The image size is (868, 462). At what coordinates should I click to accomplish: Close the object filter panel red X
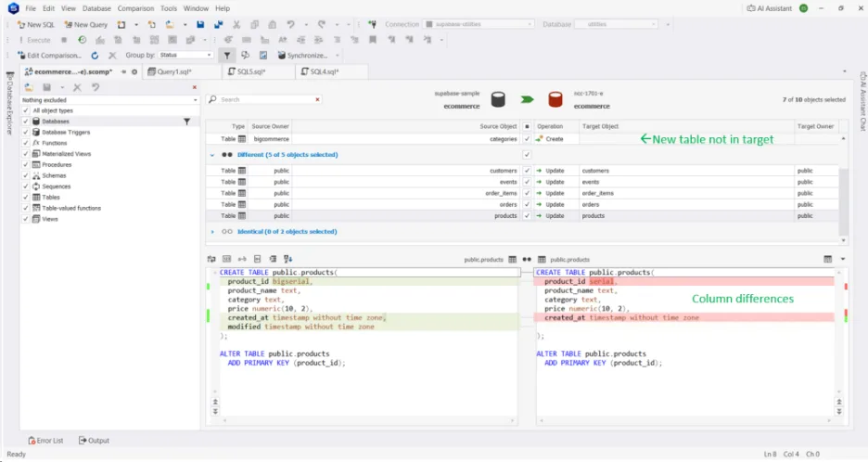(195, 87)
